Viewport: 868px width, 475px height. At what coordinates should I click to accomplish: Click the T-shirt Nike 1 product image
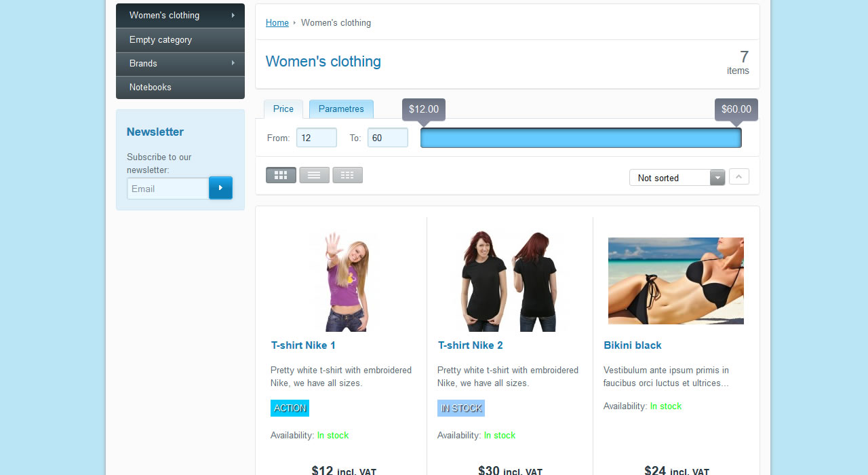click(x=344, y=282)
